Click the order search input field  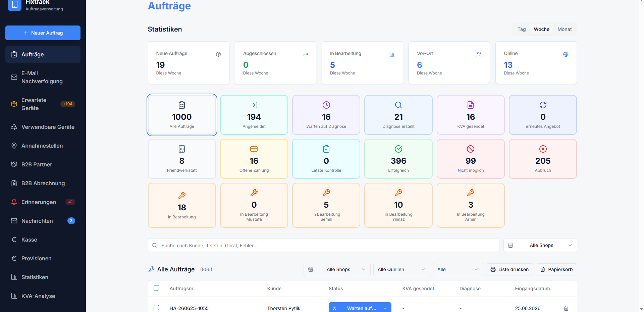click(x=323, y=245)
